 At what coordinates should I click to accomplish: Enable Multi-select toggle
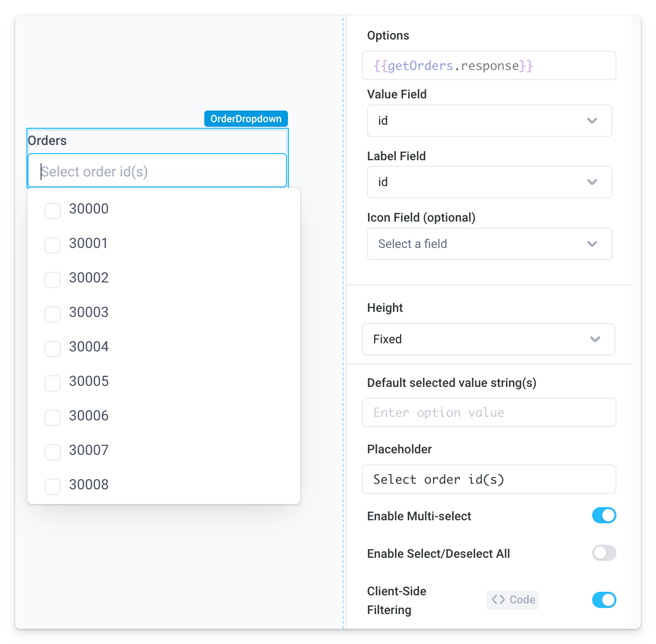[x=604, y=516]
